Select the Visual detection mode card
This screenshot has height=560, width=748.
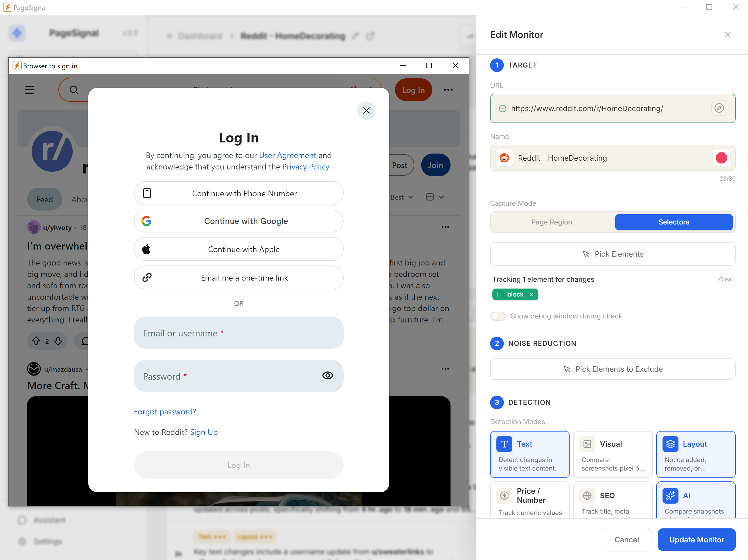(x=613, y=454)
